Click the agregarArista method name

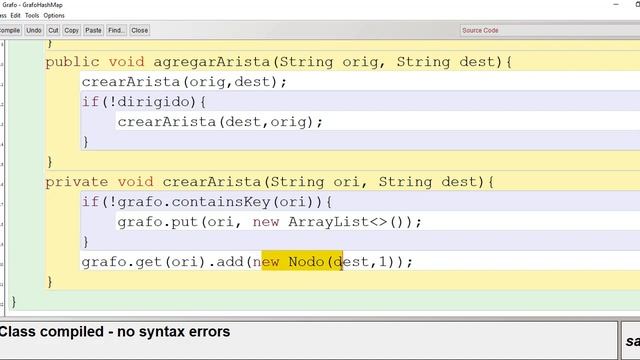click(x=211, y=62)
